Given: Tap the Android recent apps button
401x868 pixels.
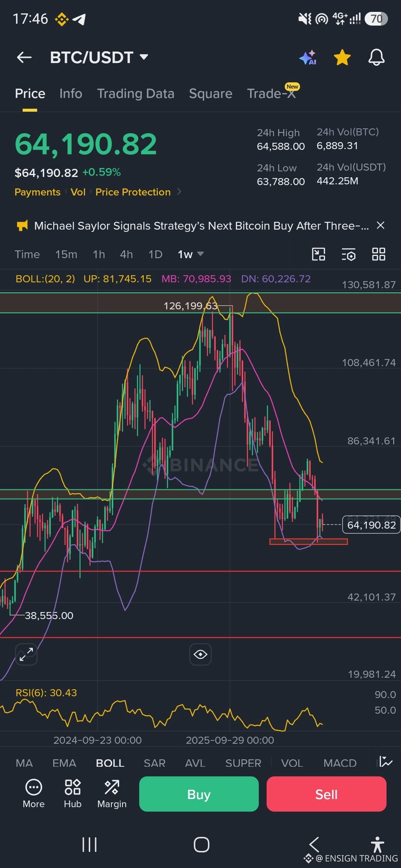Looking at the screenshot, I should coord(89,845).
